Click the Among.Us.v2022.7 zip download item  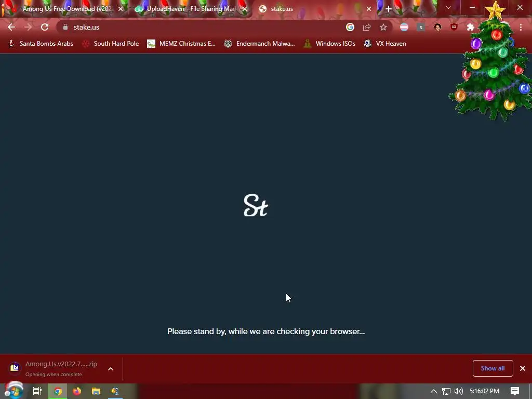54,368
